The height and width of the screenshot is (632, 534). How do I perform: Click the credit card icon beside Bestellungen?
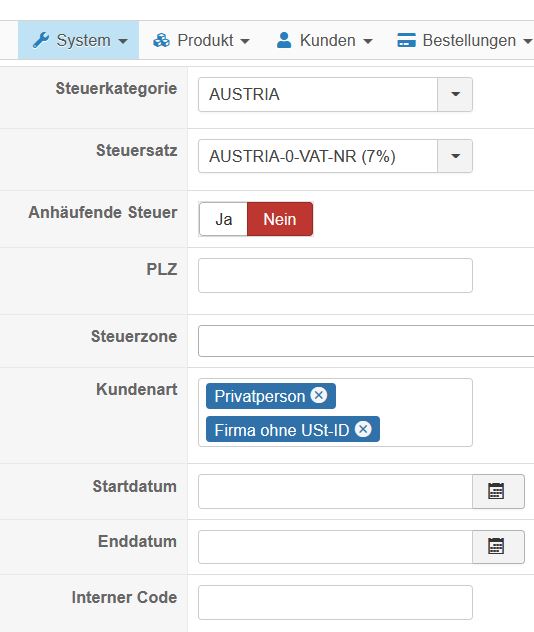point(406,40)
